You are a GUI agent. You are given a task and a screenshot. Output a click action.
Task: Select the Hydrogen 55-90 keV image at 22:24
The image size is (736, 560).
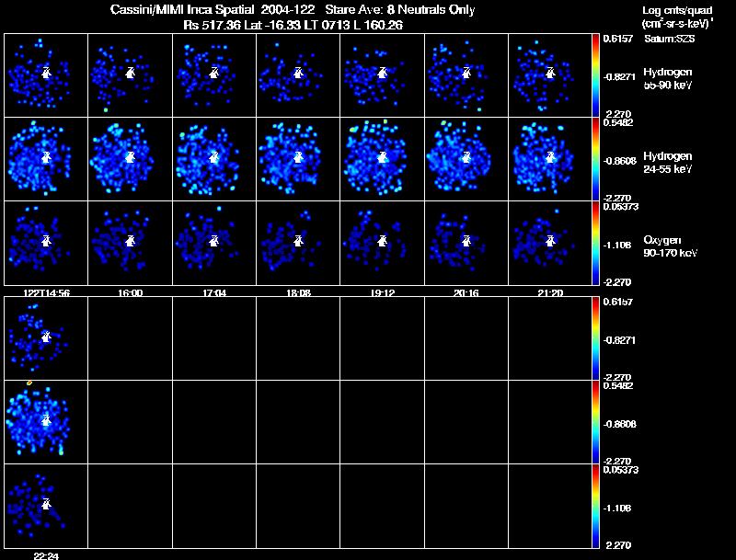[46, 338]
